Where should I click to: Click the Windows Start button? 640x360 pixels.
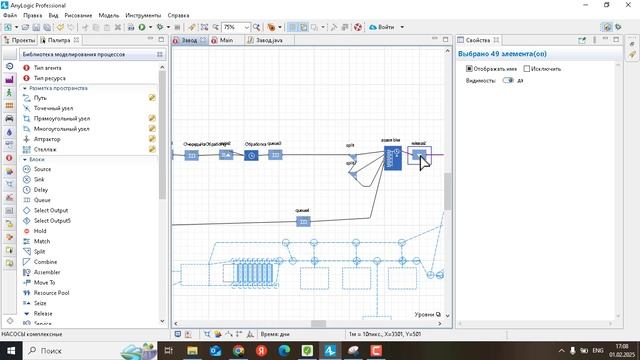click(10, 351)
